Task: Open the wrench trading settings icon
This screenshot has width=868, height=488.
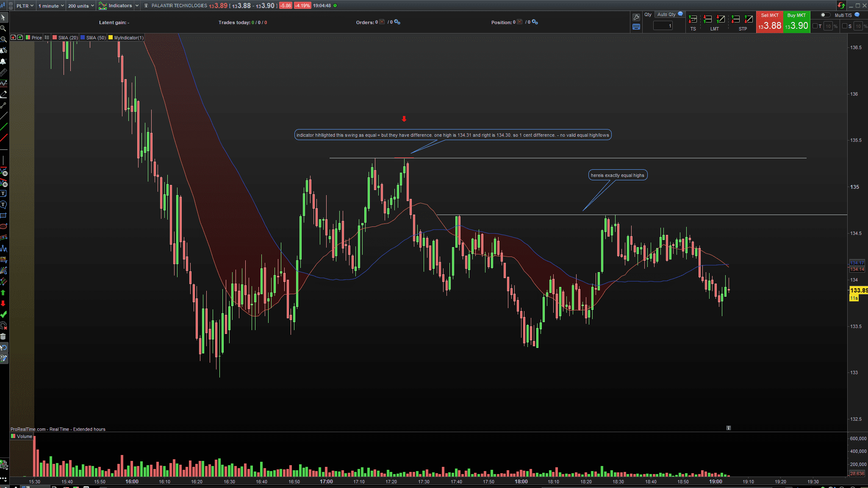Action: tap(636, 17)
